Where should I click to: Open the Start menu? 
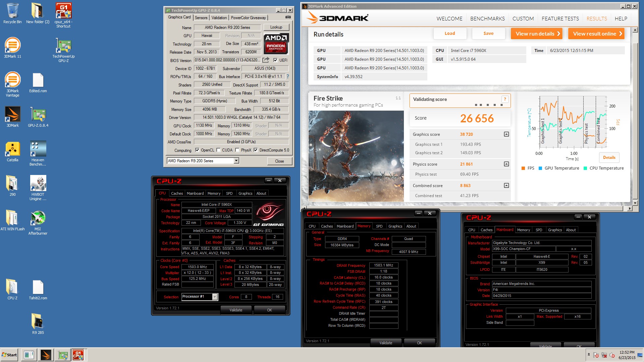click(9, 355)
